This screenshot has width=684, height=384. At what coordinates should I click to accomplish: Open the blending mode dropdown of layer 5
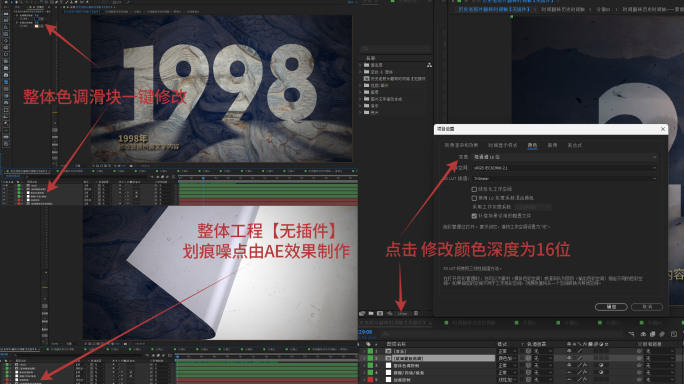(507, 380)
